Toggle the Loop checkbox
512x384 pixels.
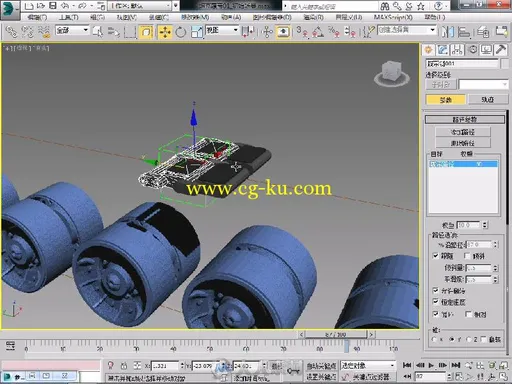pos(436,314)
